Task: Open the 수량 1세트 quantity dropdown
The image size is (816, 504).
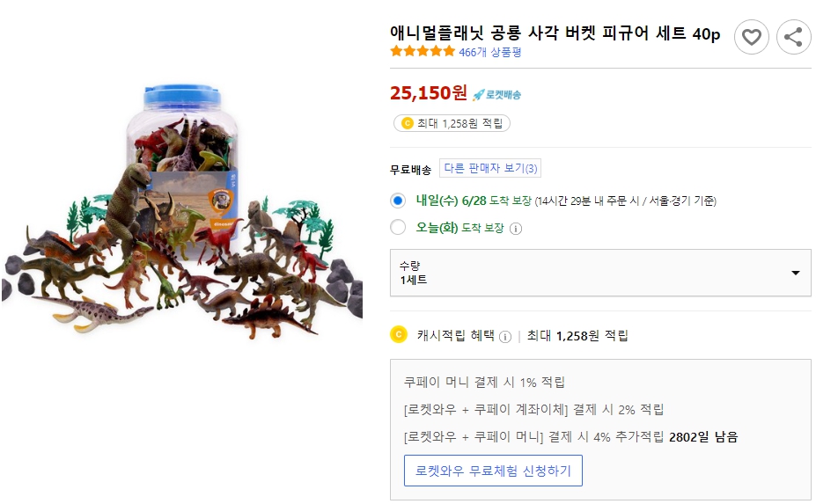Action: 600,273
